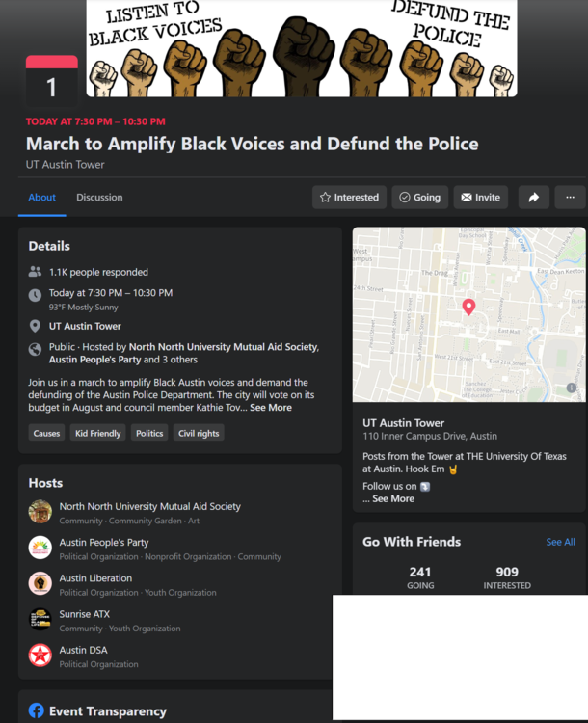Screen dimensions: 588x723
Task: Click the event cover banner image
Action: click(x=301, y=48)
